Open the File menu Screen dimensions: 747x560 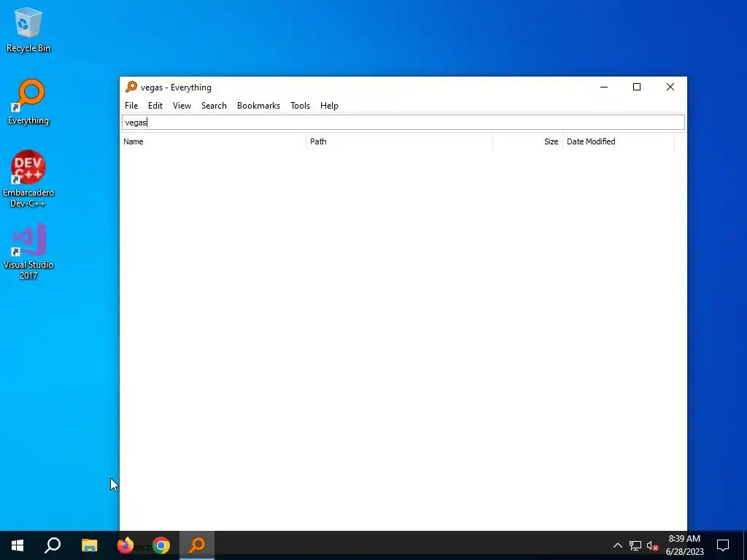pyautogui.click(x=131, y=106)
